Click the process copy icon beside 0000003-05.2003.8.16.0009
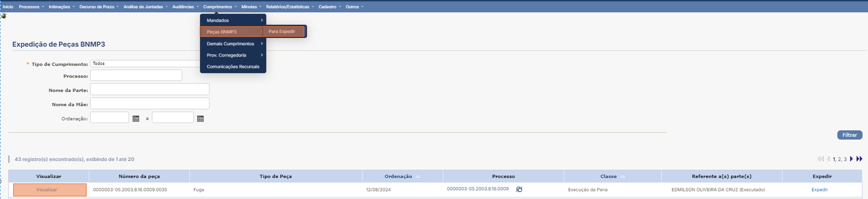The image size is (868, 199). click(x=519, y=189)
